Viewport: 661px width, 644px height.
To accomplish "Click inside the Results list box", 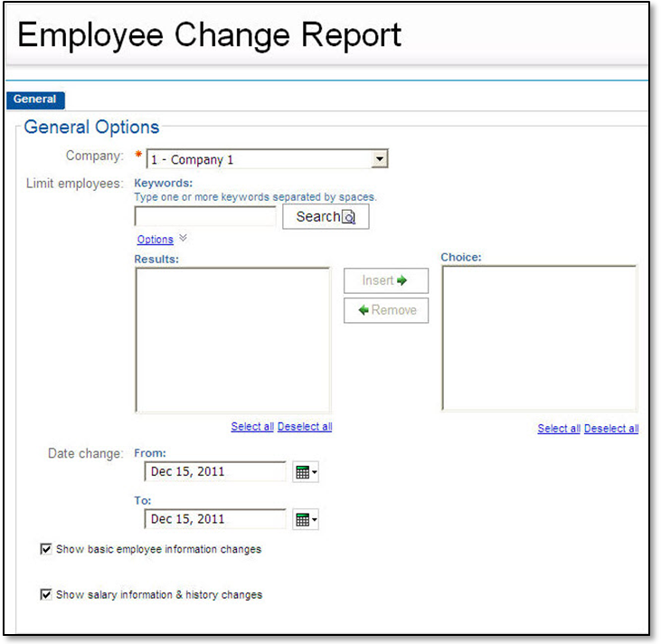I will pyautogui.click(x=232, y=339).
